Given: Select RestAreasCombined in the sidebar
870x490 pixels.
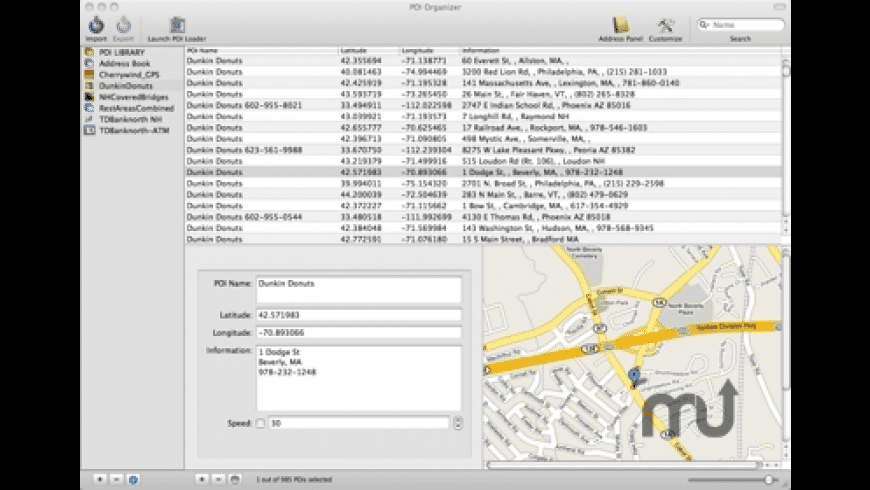Looking at the screenshot, I should tap(136, 108).
